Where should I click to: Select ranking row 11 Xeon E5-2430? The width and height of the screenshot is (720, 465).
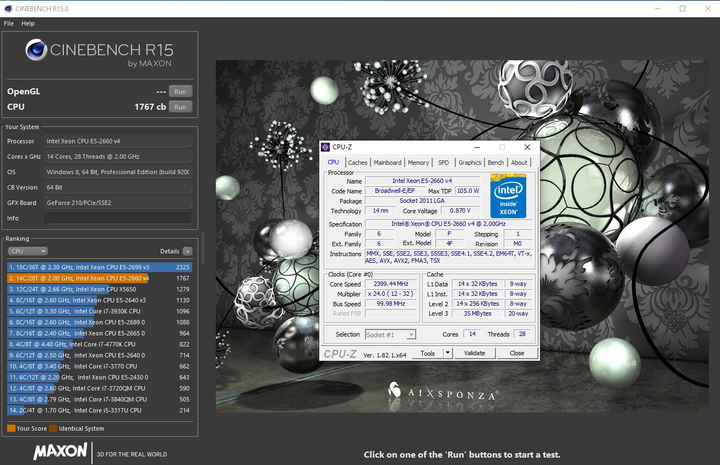pyautogui.click(x=99, y=377)
